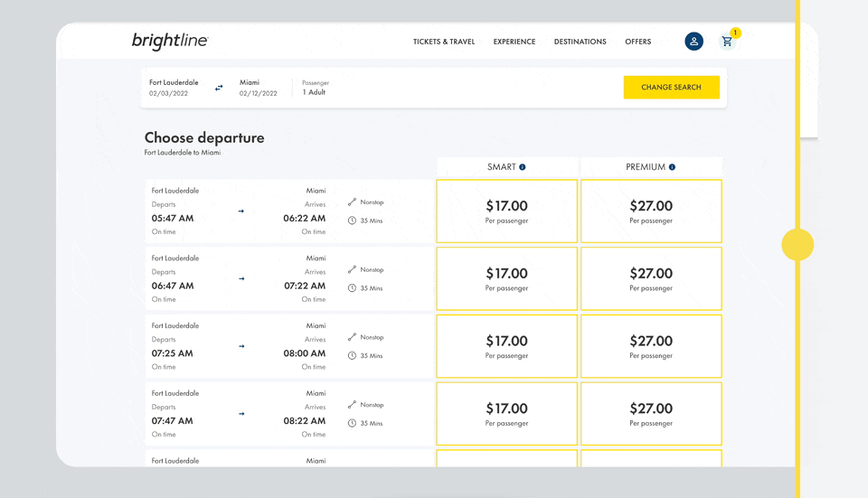Open the user account profile icon
Viewport: 868px width, 498px height.
tap(693, 42)
